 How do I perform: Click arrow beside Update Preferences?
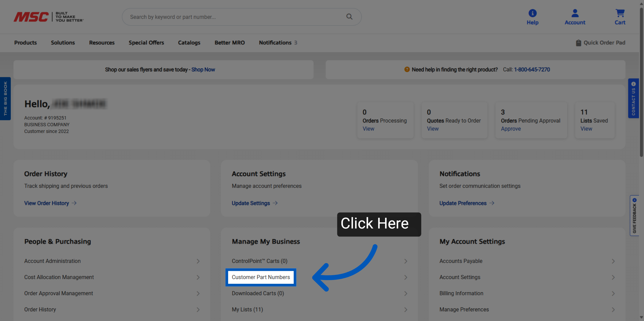(x=492, y=203)
